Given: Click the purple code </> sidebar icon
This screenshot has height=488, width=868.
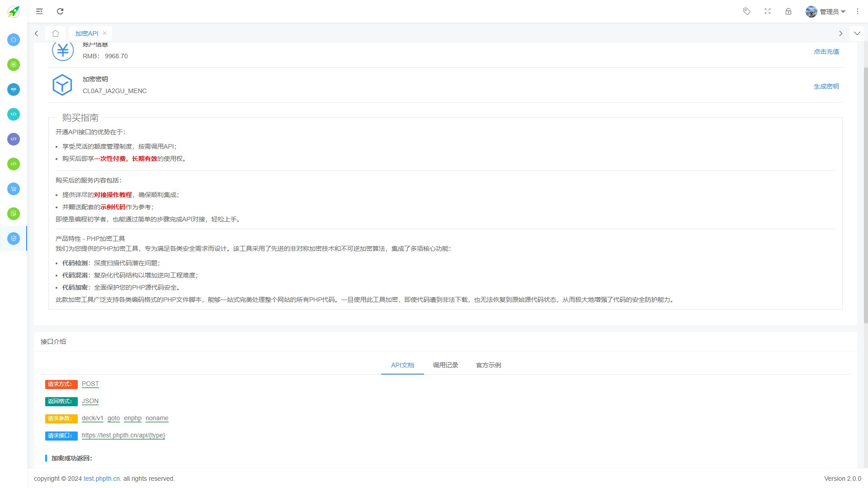Looking at the screenshot, I should (13, 139).
